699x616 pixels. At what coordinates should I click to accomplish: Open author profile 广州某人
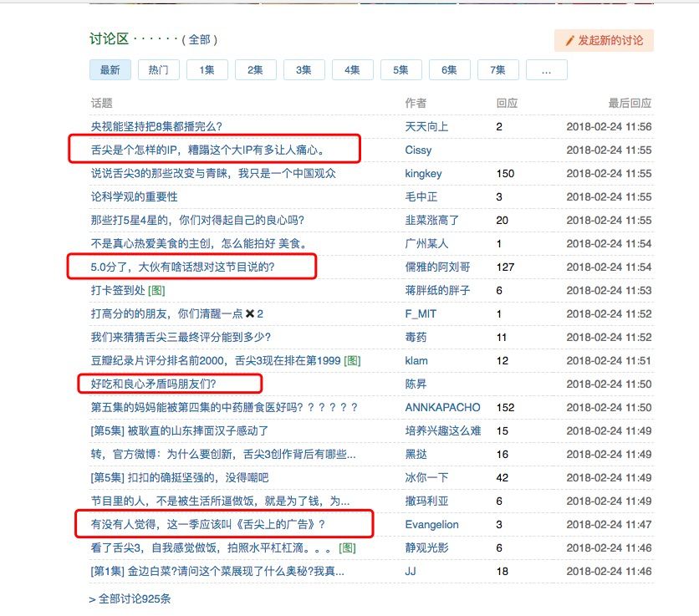(x=426, y=243)
